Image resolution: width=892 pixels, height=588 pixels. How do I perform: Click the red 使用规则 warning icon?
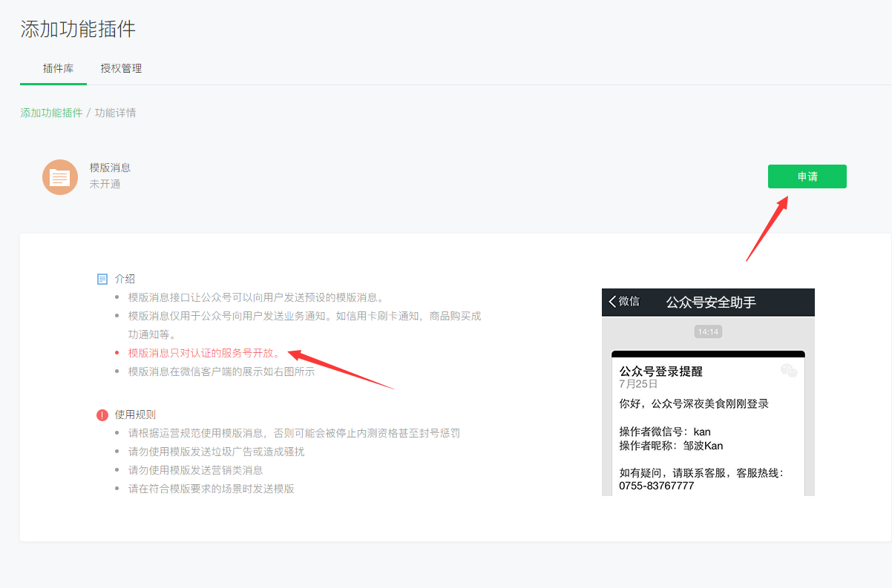[x=102, y=414]
